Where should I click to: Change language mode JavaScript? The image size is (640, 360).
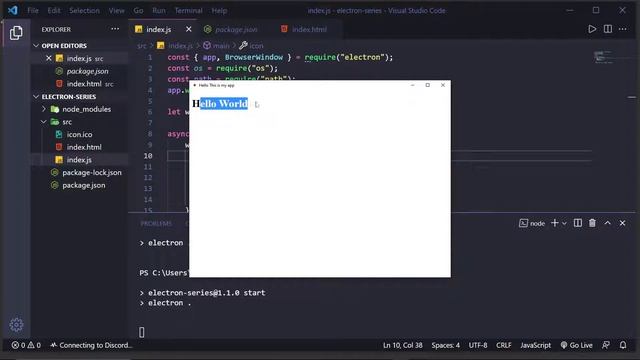coord(536,345)
